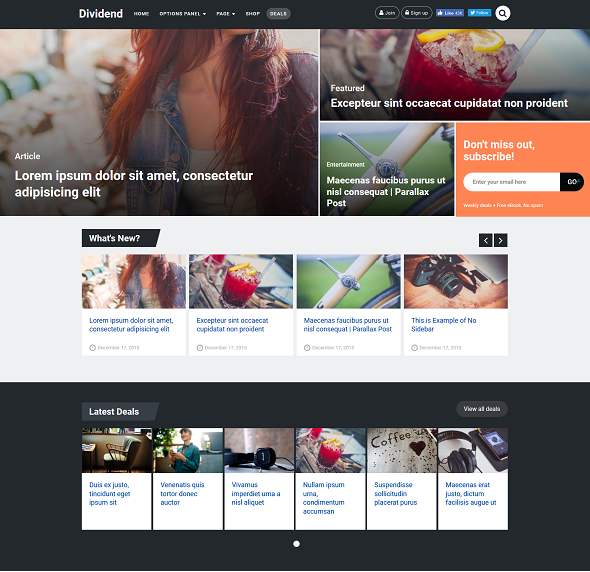This screenshot has height=572, width=590.
Task: Open 'Maecenas faucibus purus' card title
Action: pyautogui.click(x=348, y=325)
